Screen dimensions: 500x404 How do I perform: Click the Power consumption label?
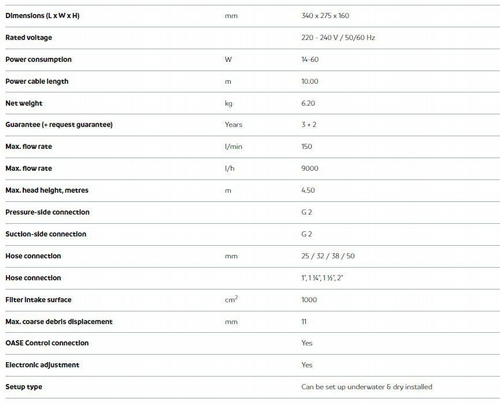(38, 59)
